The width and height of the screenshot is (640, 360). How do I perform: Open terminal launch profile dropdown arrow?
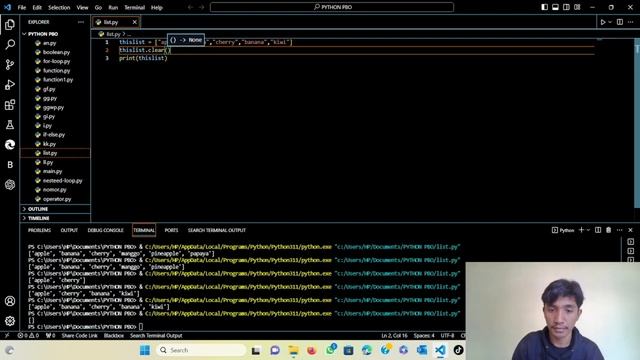pos(589,230)
